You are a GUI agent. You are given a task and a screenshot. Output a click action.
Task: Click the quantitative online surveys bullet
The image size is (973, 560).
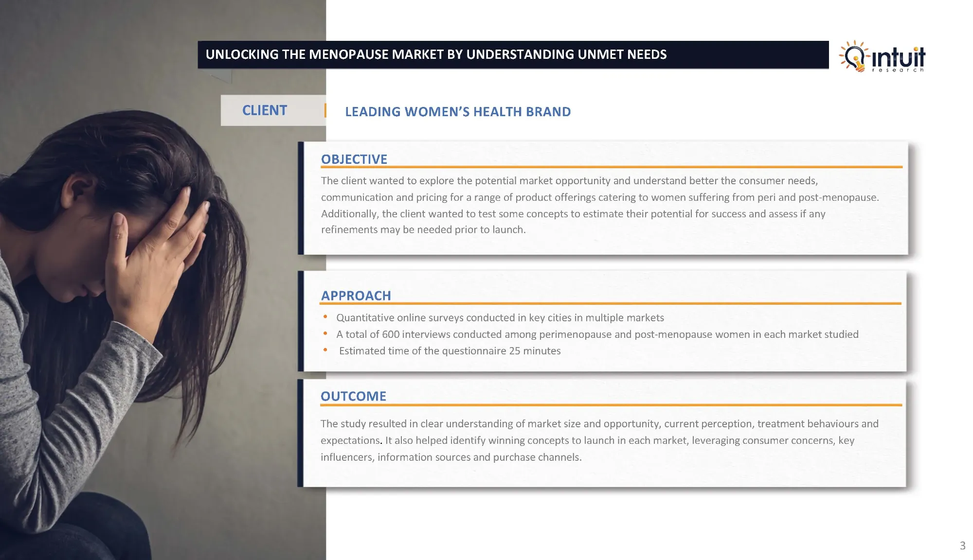500,318
